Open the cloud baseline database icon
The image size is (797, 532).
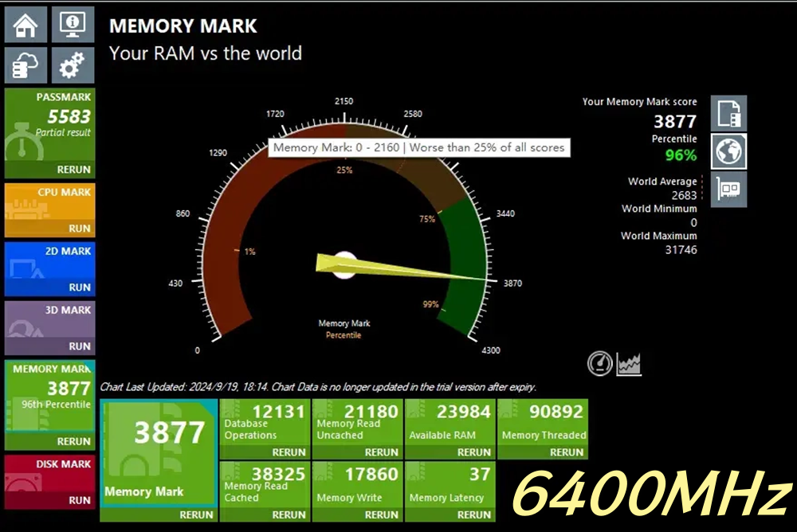tap(26, 65)
